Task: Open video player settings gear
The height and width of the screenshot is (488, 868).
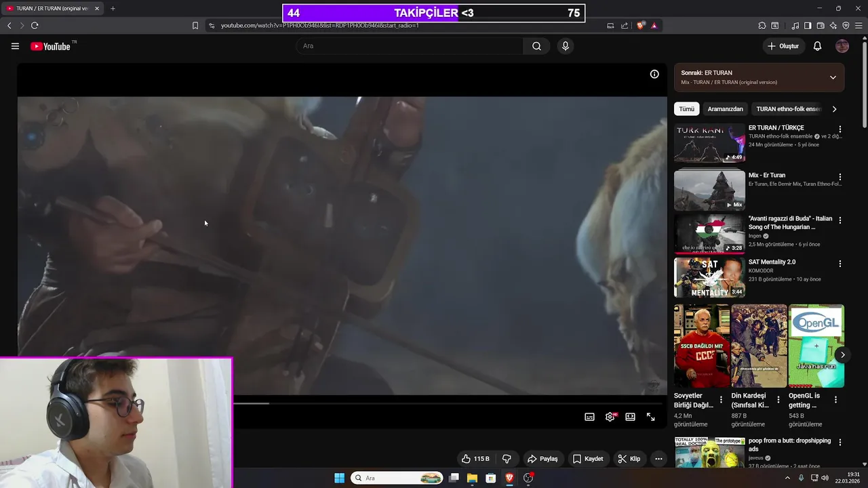Action: [610, 417]
